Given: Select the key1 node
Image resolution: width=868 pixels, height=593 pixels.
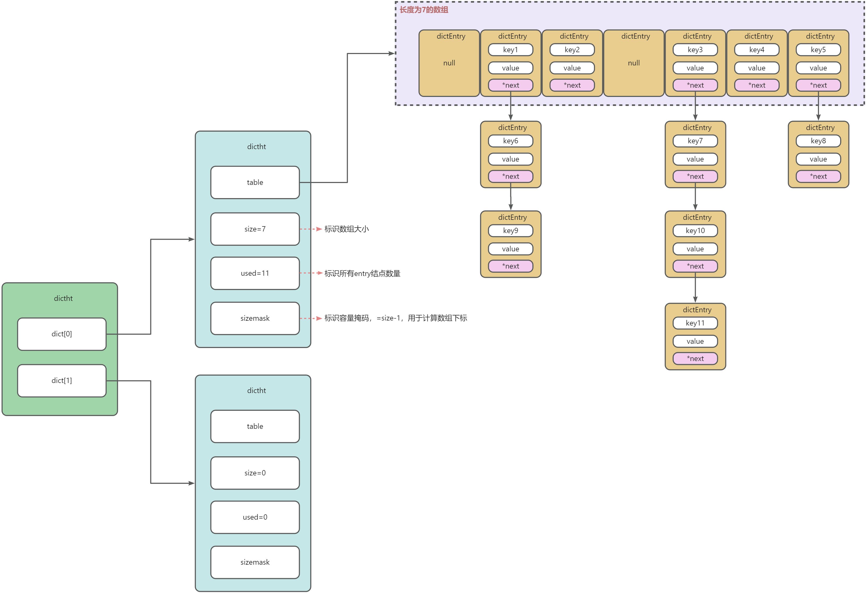Looking at the screenshot, I should coord(510,50).
